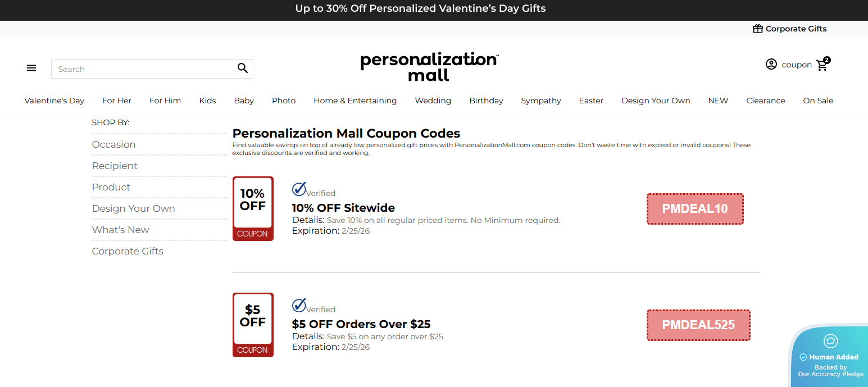The width and height of the screenshot is (868, 387).
Task: Open the Valentine's Day menu
Action: click(x=54, y=101)
